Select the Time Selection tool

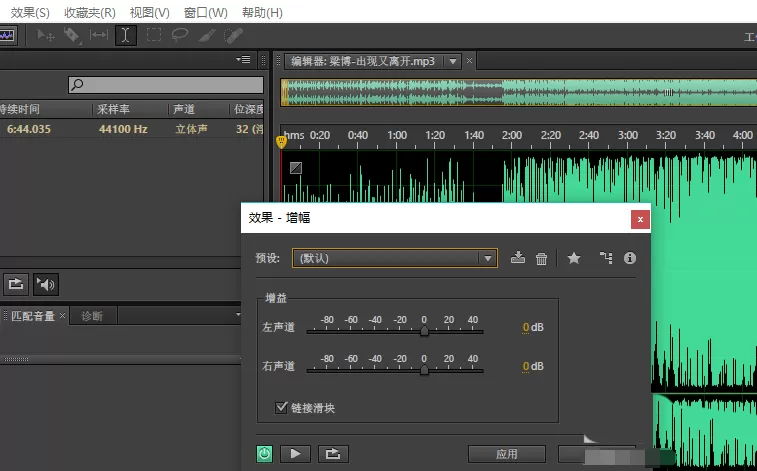[x=126, y=36]
